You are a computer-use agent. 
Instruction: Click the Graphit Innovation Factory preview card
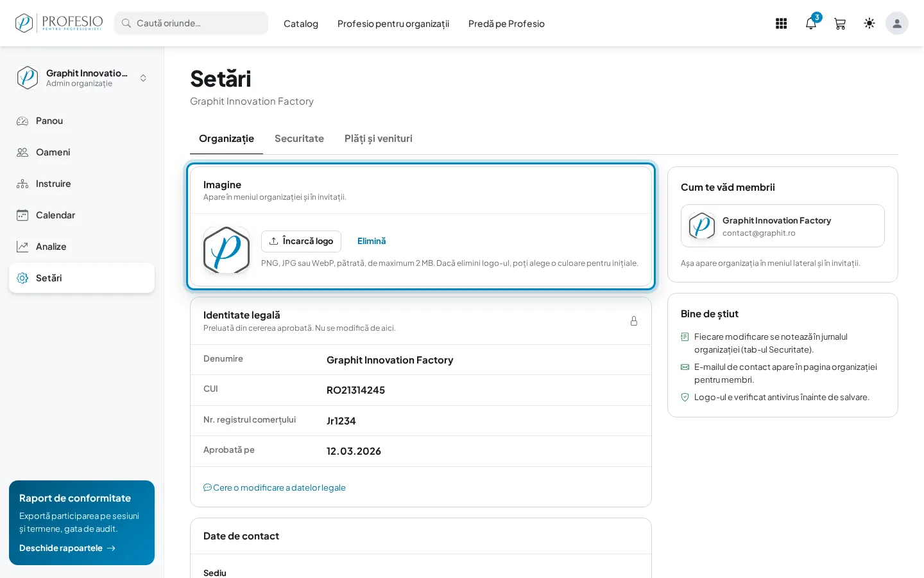(783, 226)
